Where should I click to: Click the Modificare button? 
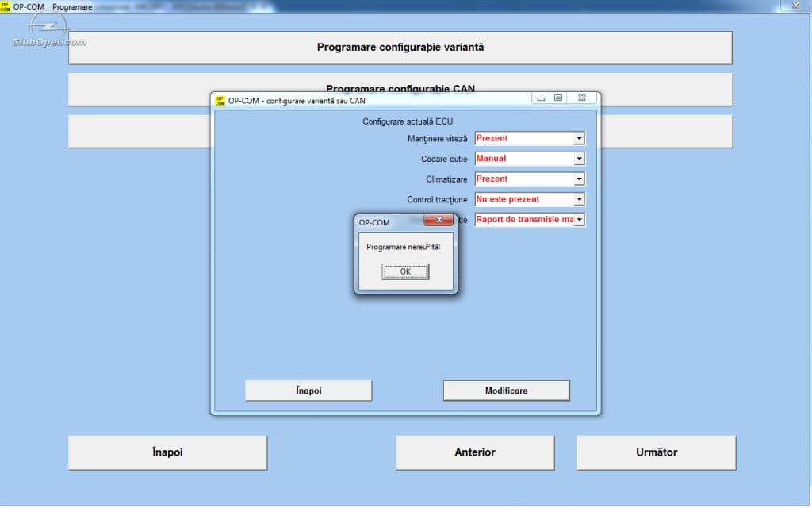click(x=507, y=391)
